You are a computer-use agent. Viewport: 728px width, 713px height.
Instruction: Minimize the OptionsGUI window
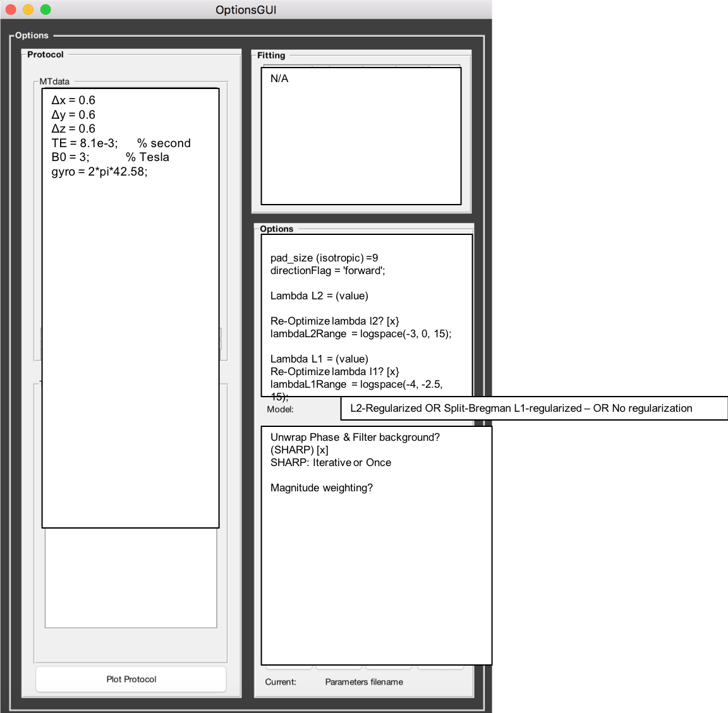coord(26,9)
